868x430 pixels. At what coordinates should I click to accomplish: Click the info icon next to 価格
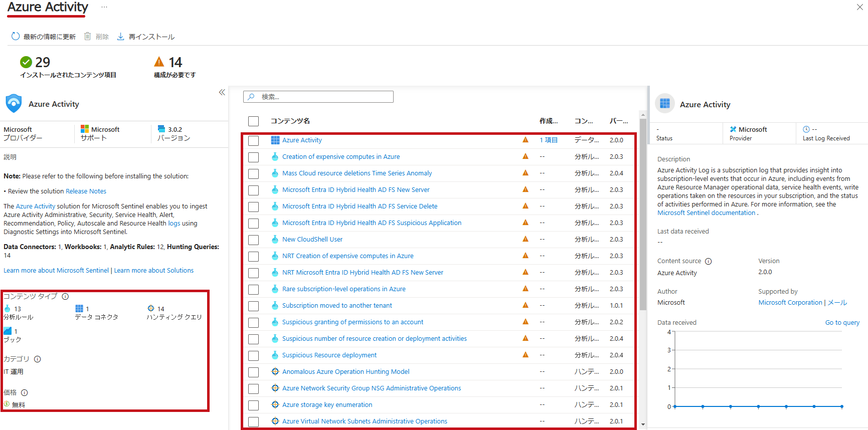click(25, 392)
